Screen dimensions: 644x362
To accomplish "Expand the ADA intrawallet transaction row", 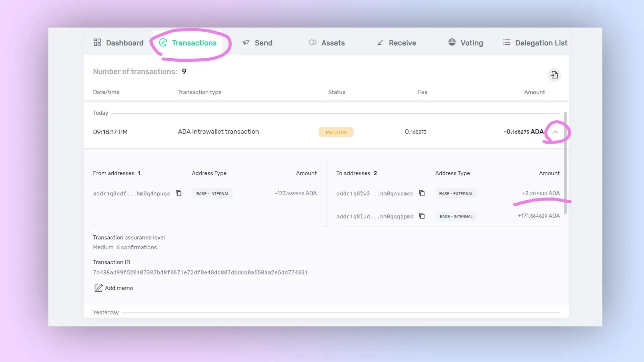I will pos(555,132).
